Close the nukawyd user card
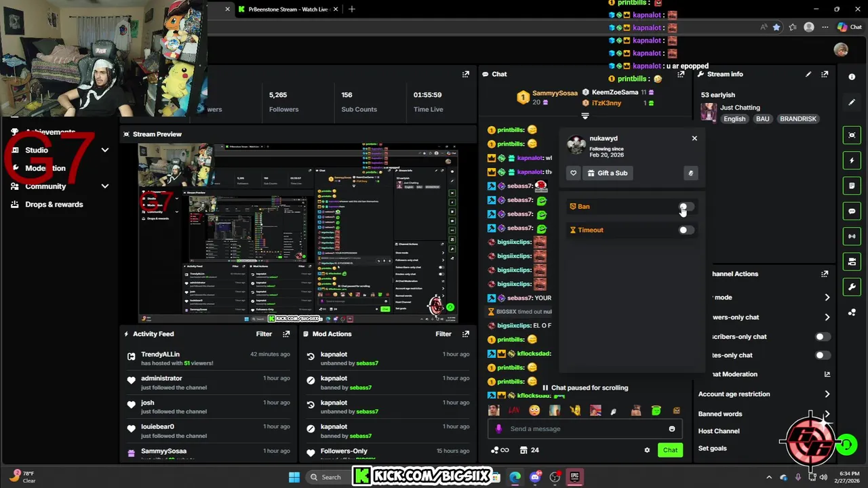 coord(694,138)
